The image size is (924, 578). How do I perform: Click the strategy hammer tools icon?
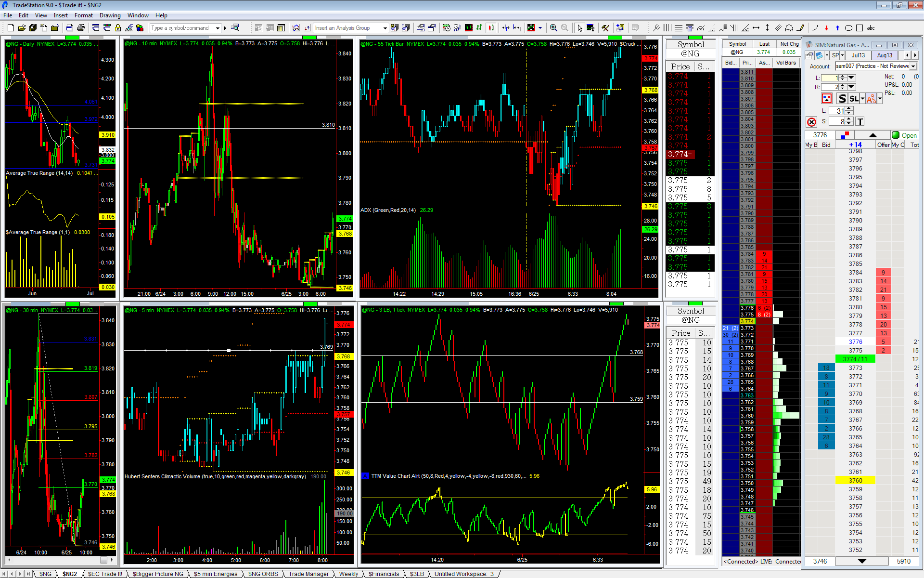605,28
